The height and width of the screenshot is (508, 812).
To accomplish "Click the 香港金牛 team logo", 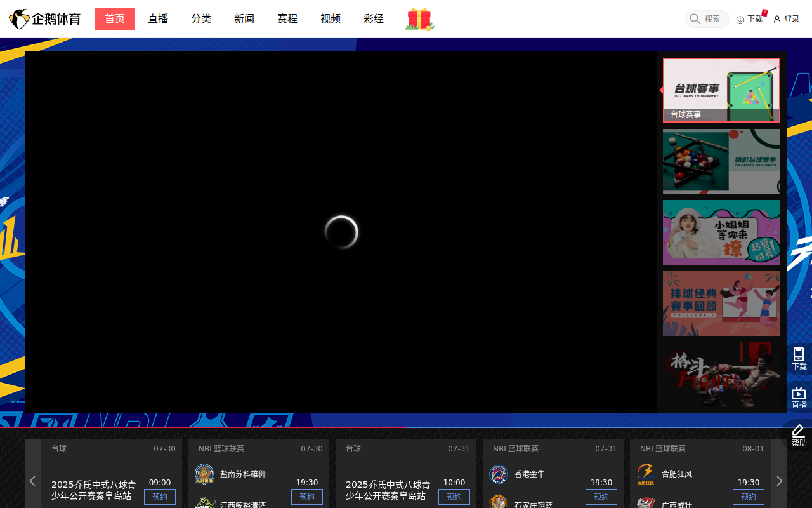I will pyautogui.click(x=499, y=474).
